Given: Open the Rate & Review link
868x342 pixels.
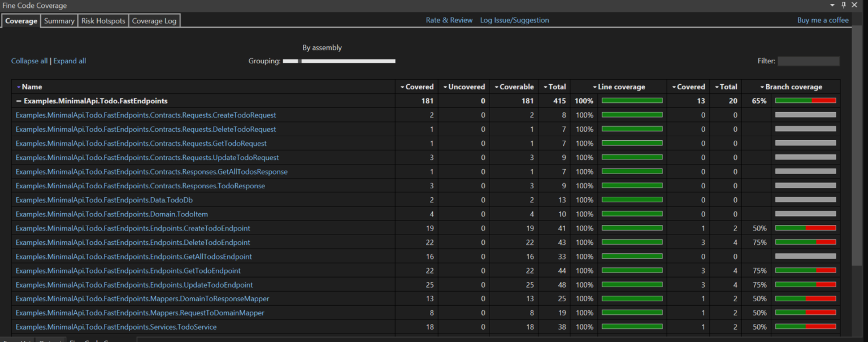Looking at the screenshot, I should [x=449, y=20].
